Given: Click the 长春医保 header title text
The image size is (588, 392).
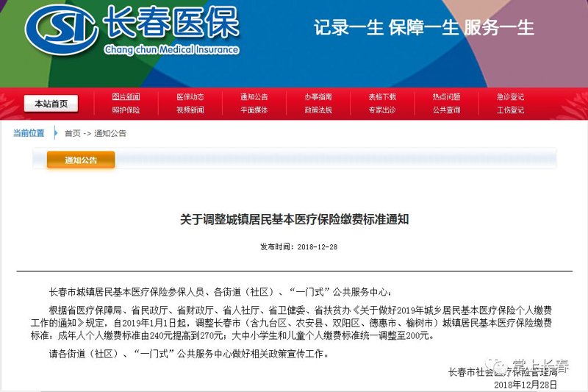Looking at the screenshot, I should point(171,23).
